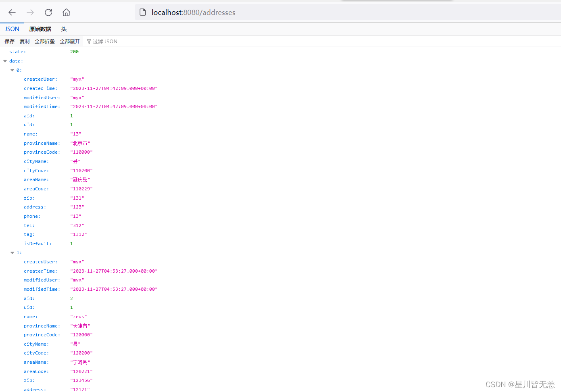
Task: Switch to the 头 tab
Action: coord(64,29)
